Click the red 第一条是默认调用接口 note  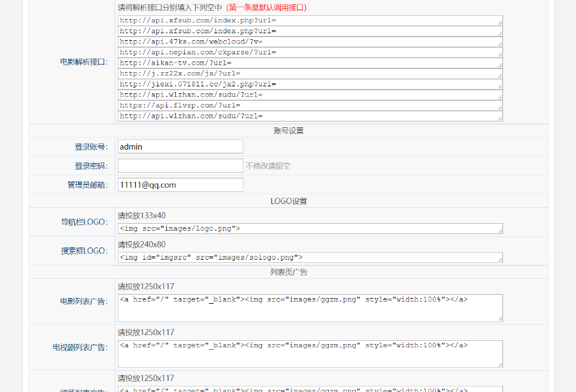pos(266,8)
